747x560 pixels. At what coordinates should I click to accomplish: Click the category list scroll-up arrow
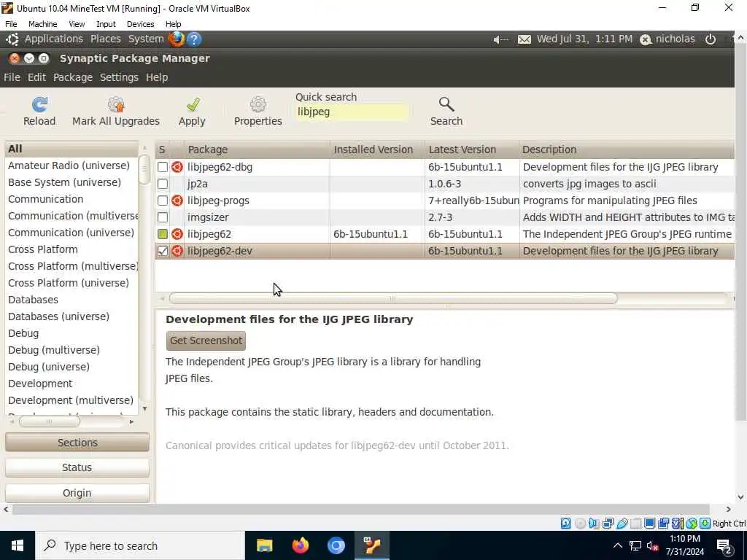pyautogui.click(x=145, y=148)
